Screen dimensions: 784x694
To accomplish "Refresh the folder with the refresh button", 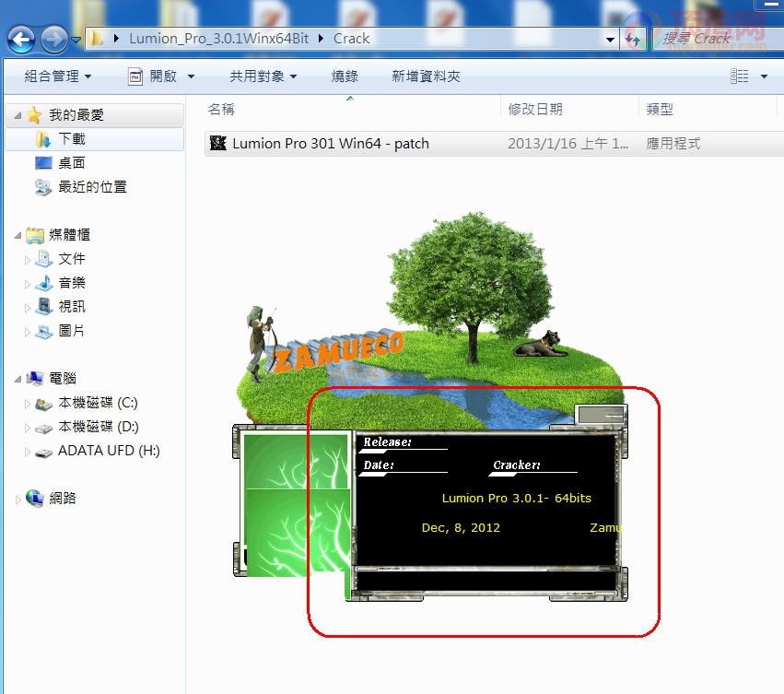I will coord(633,39).
